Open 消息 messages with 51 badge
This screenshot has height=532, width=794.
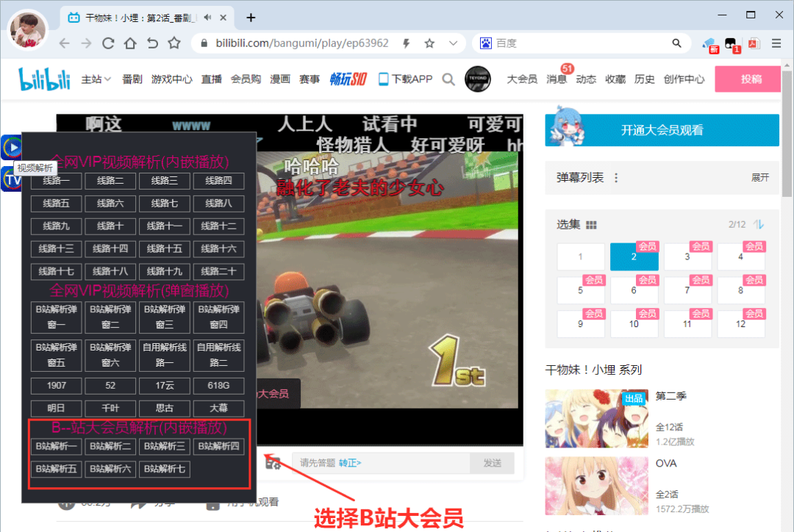click(x=556, y=79)
